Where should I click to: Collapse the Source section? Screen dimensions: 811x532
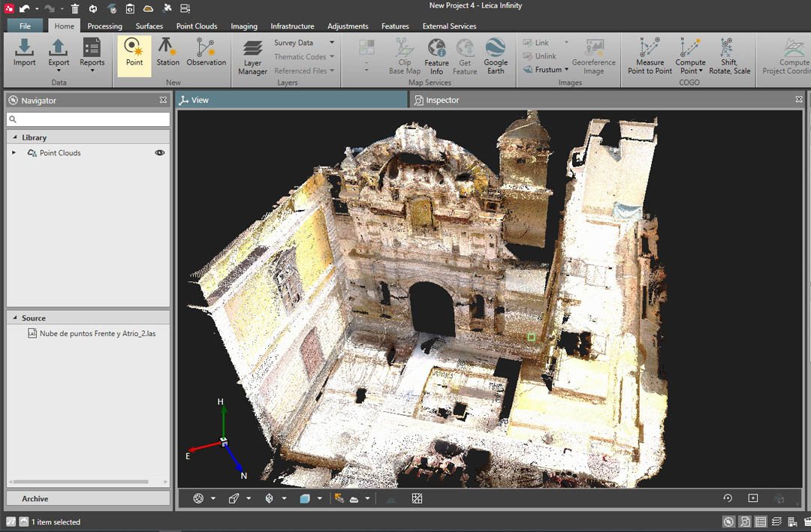pos(14,317)
